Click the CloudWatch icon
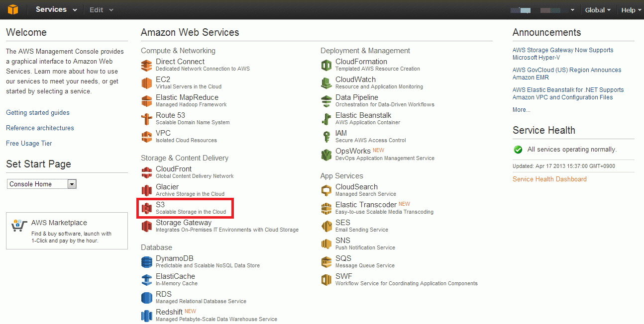Screen dimensions: 644x324 [326, 83]
